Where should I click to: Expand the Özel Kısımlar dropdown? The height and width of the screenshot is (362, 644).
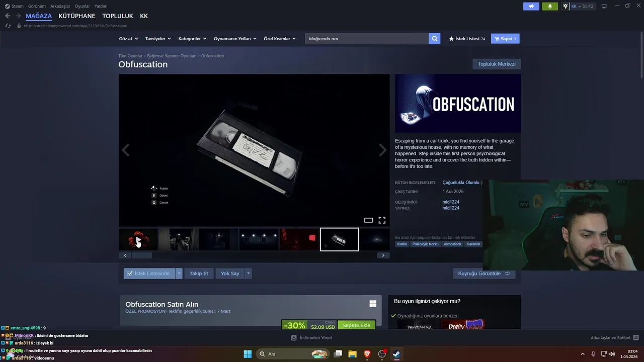point(280,39)
